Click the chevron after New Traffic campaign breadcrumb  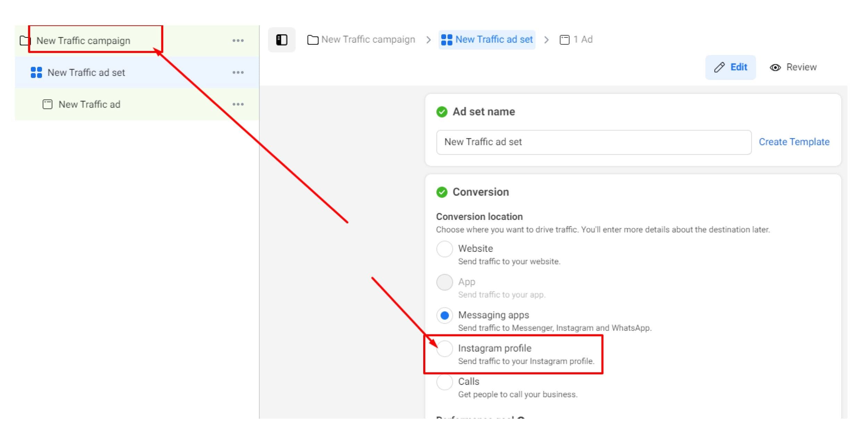[x=428, y=40]
